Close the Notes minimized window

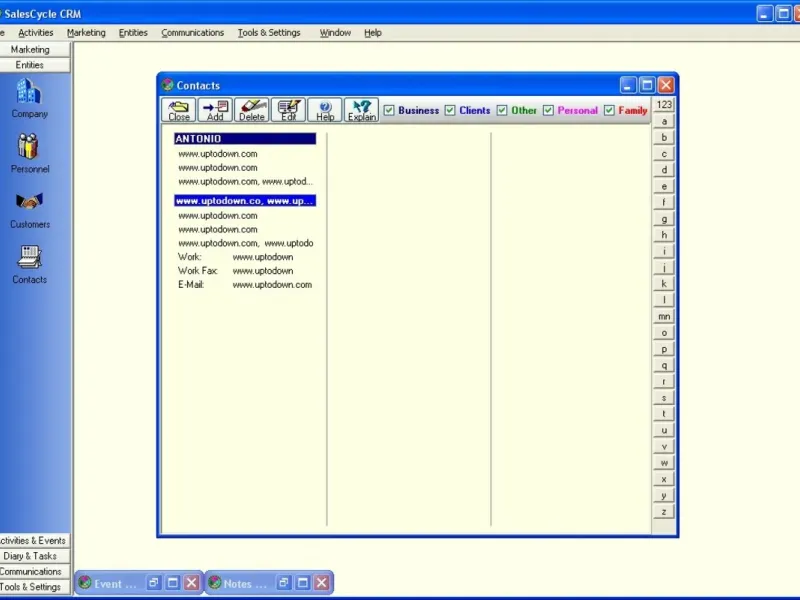click(321, 583)
